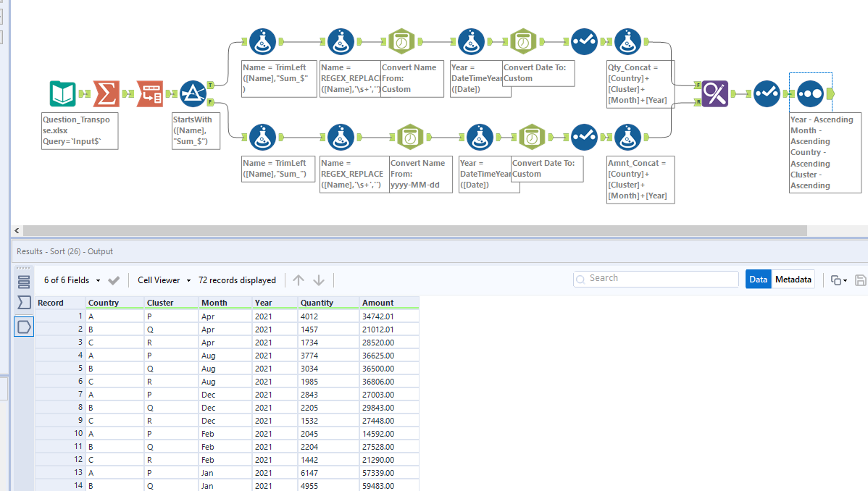Image resolution: width=868 pixels, height=491 pixels.
Task: Show the output anchor results view
Action: pos(24,327)
